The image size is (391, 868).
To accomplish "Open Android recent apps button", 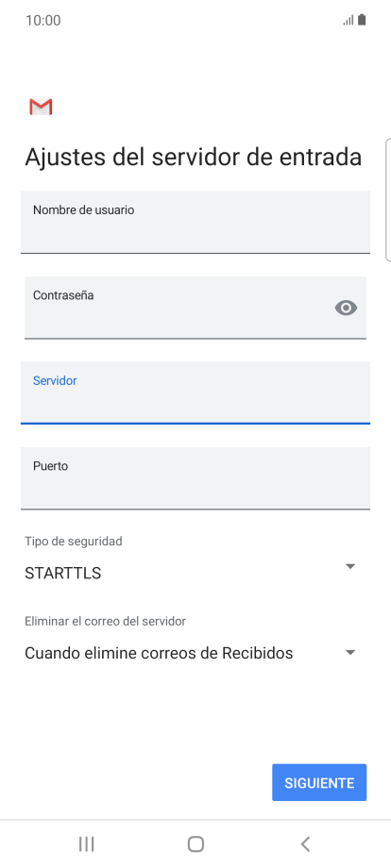I will (x=86, y=843).
